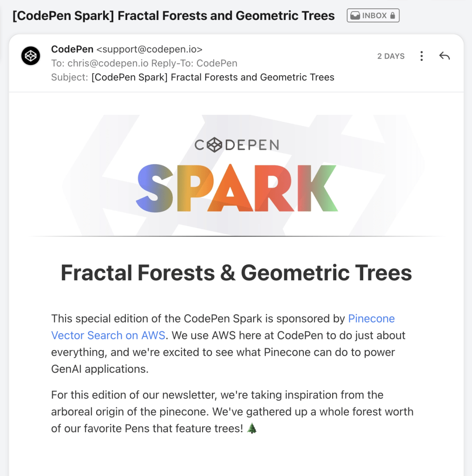Click sender name CodePen in header
Viewport: 472px width, 476px height.
(x=72, y=49)
